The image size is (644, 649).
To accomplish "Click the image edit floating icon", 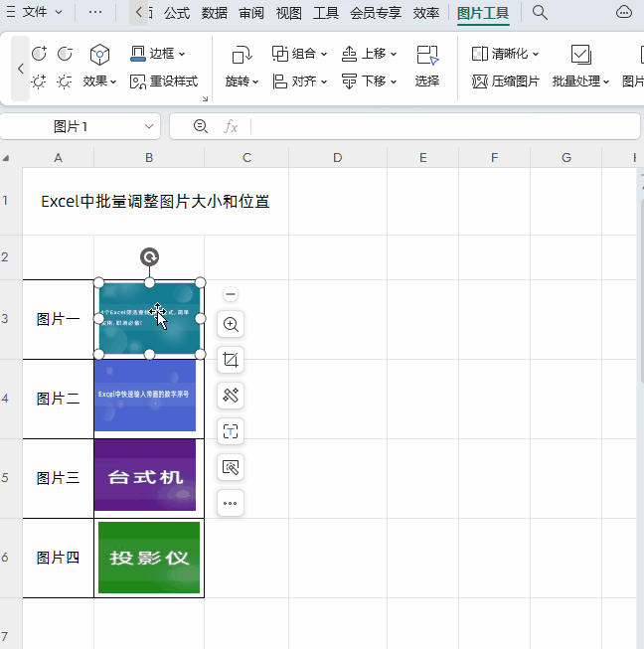I will click(x=231, y=467).
